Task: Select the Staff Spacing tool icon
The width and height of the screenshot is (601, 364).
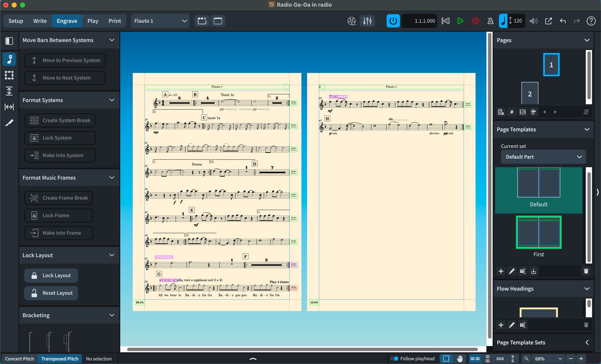Action: (x=9, y=91)
